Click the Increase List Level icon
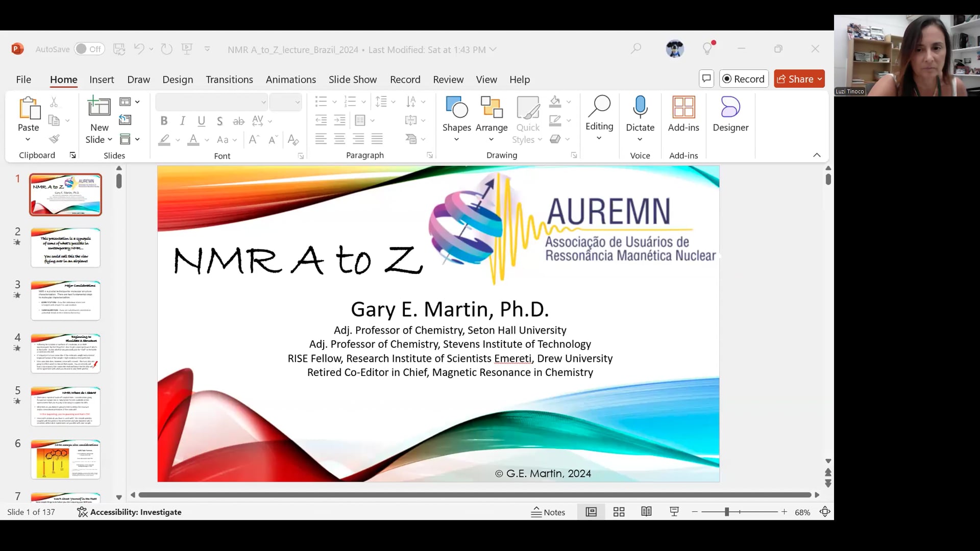The image size is (980, 551). pos(340,120)
